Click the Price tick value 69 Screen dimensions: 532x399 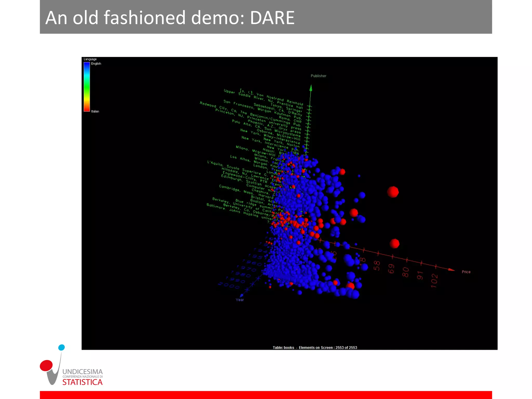pyautogui.click(x=391, y=269)
